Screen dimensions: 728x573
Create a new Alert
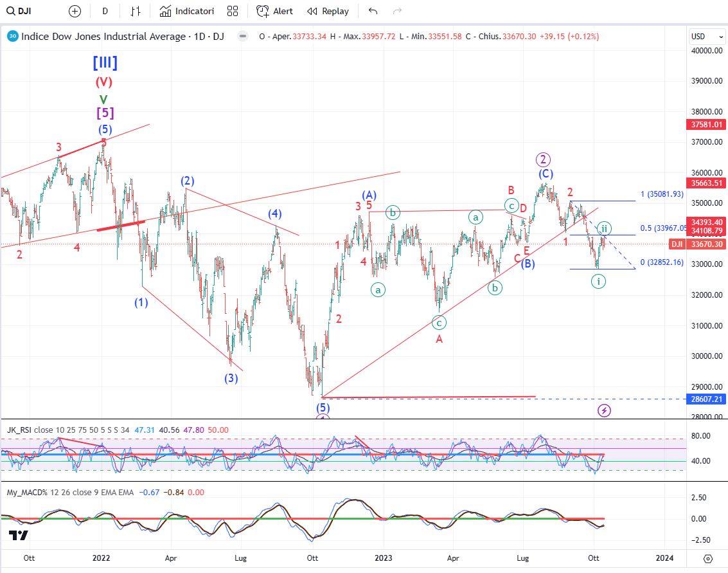[275, 11]
